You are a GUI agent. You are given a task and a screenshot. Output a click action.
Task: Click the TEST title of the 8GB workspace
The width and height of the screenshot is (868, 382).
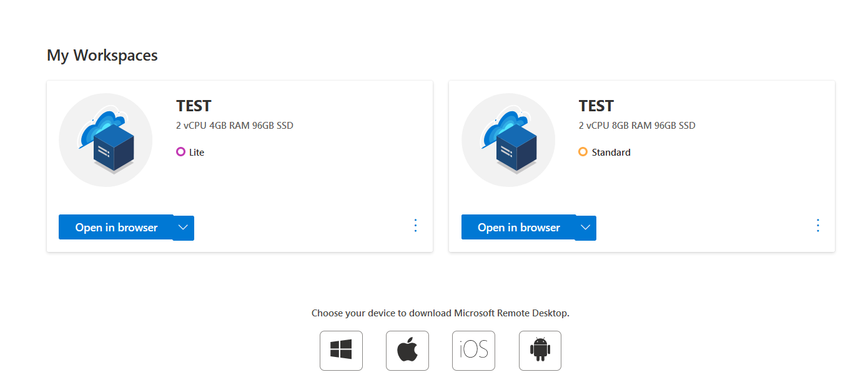[596, 106]
